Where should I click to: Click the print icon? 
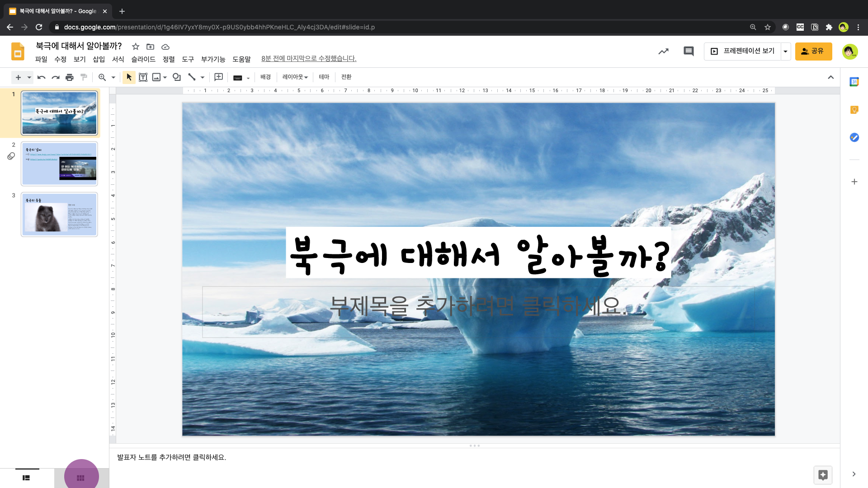69,77
